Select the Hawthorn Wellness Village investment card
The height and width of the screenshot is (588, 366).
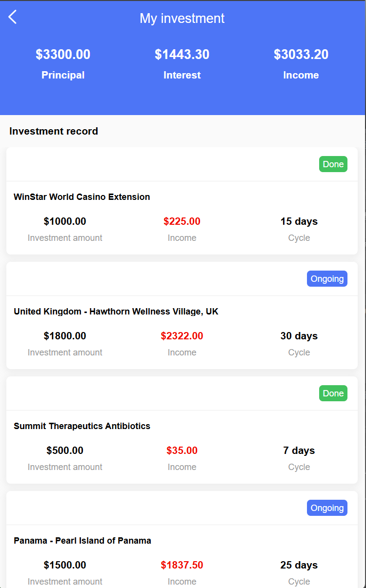[x=116, y=312]
